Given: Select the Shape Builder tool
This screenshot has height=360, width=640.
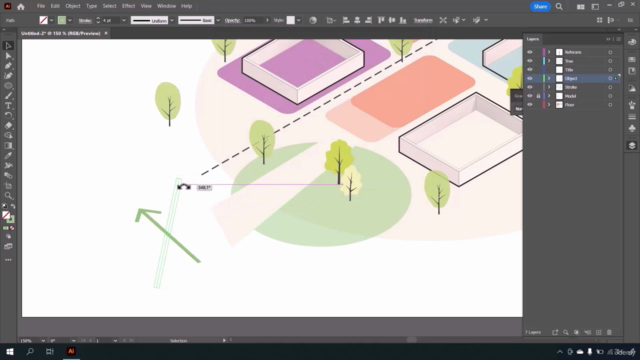Looking at the screenshot, I should (8, 136).
